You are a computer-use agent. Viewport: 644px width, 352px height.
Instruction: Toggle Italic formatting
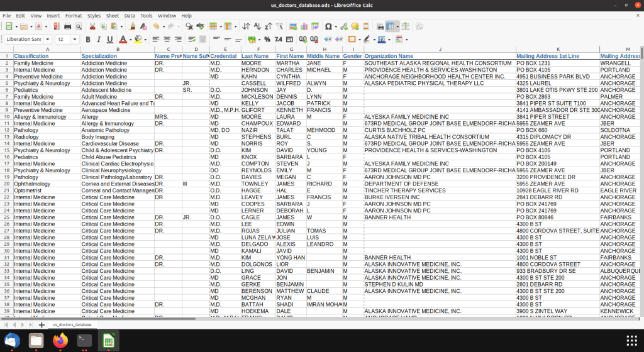click(x=99, y=39)
